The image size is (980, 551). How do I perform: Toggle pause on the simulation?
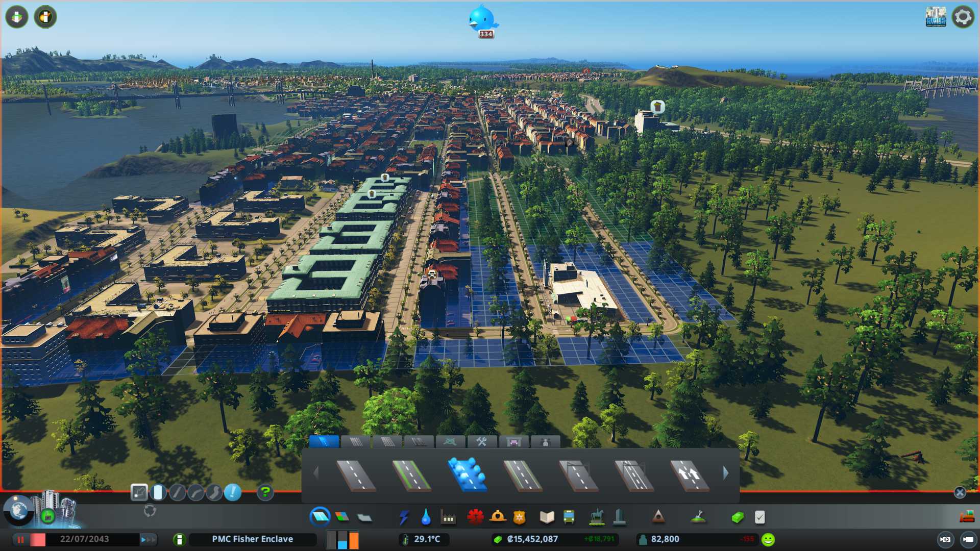21,539
